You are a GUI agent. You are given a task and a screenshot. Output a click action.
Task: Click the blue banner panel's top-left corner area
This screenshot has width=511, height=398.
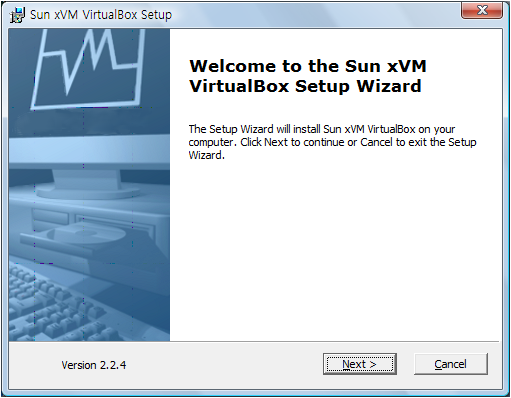pyautogui.click(x=23, y=43)
